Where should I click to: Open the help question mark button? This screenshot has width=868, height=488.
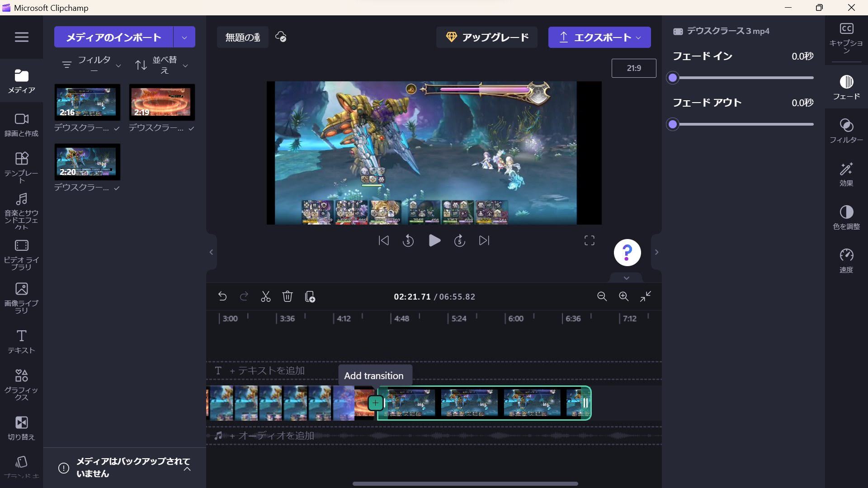click(627, 253)
